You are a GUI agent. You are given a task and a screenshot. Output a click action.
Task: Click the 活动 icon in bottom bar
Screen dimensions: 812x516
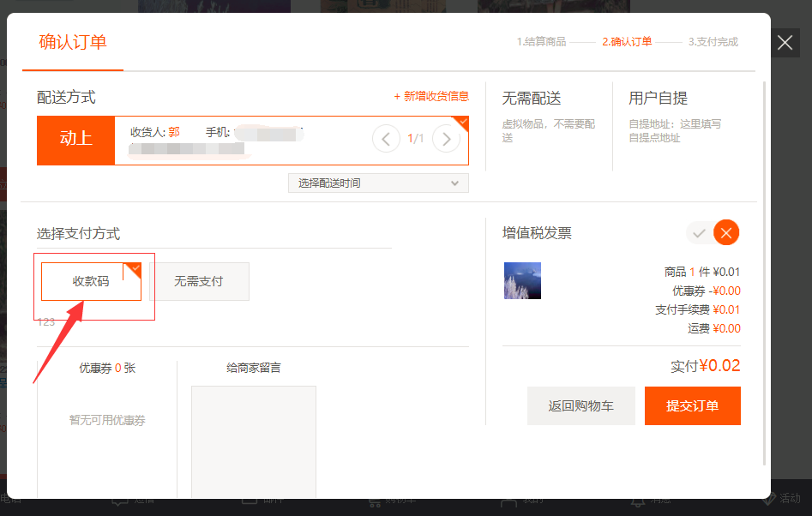tap(768, 499)
